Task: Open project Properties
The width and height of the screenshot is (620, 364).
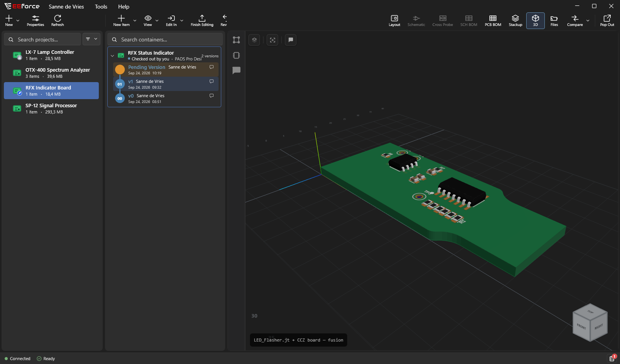Action: [x=35, y=21]
